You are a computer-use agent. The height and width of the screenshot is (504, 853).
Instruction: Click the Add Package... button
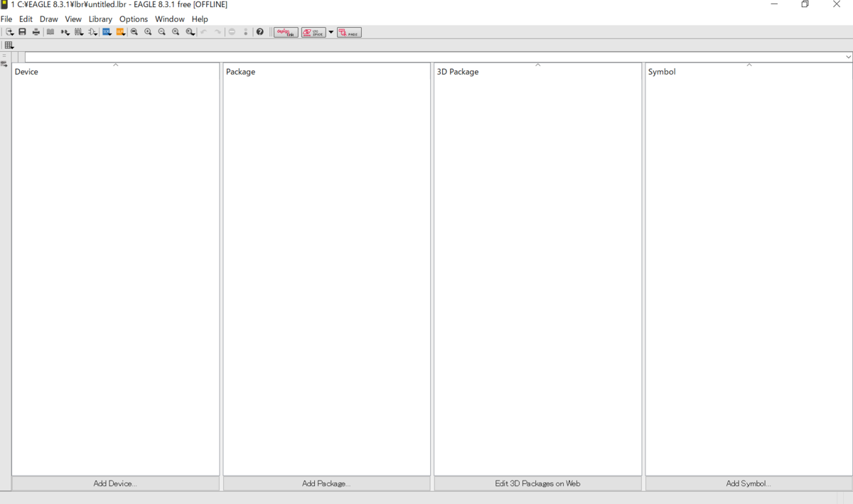point(326,483)
